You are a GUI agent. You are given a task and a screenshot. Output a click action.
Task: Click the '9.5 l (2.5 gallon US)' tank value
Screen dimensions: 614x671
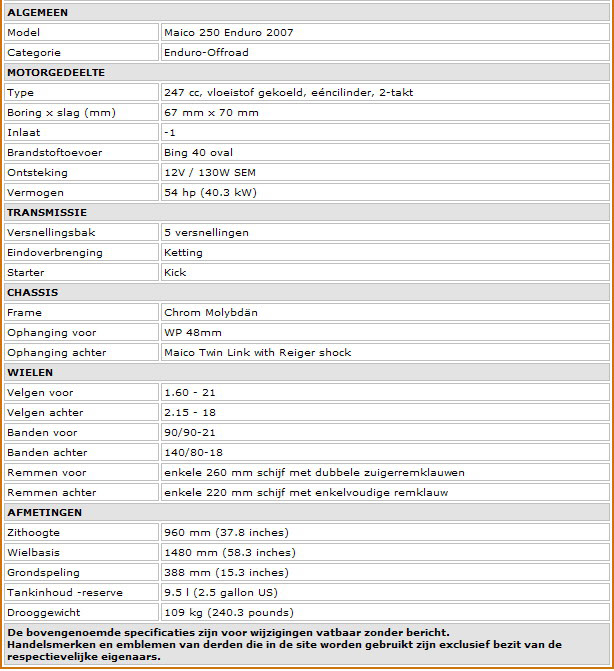tap(221, 593)
